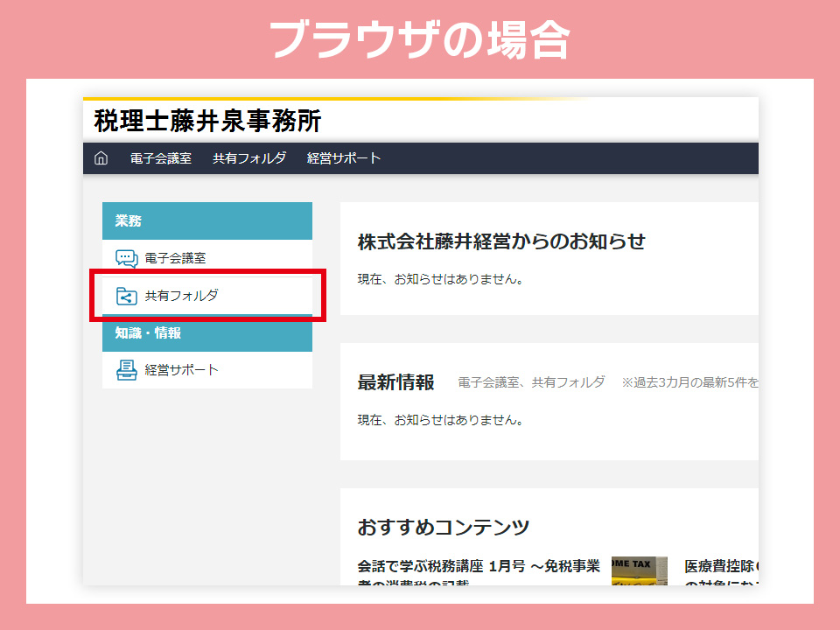Click the home icon in the navigation bar
Viewport: 840px width, 630px height.
101,158
